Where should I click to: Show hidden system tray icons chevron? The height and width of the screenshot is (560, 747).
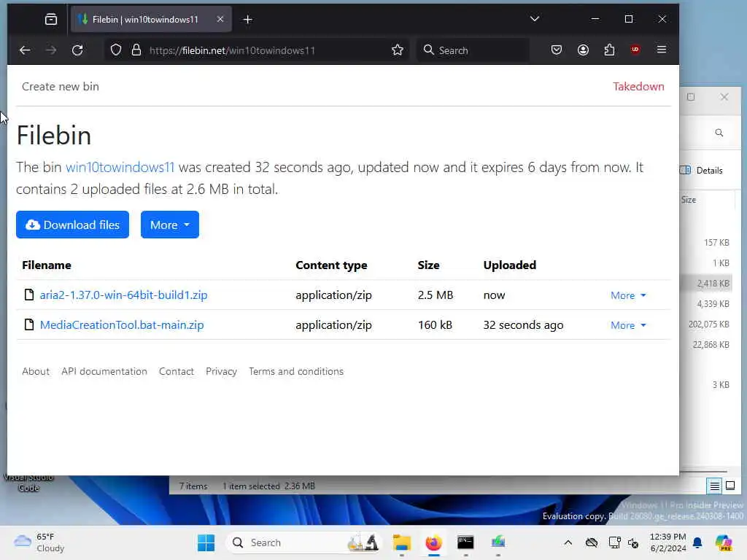pyautogui.click(x=568, y=542)
